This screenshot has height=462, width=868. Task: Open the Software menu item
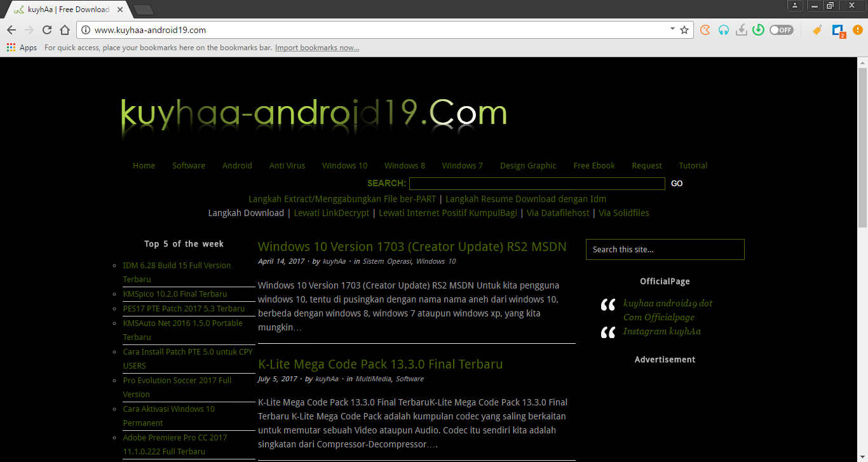[x=189, y=165]
